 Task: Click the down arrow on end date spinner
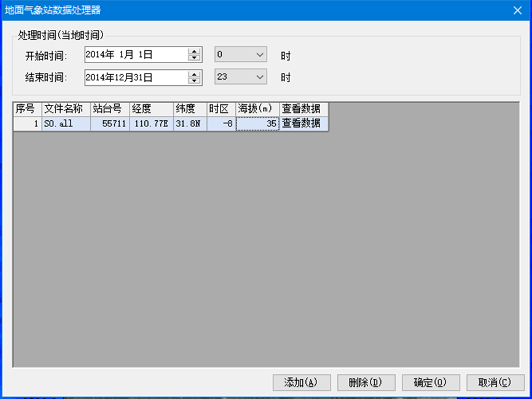click(195, 80)
